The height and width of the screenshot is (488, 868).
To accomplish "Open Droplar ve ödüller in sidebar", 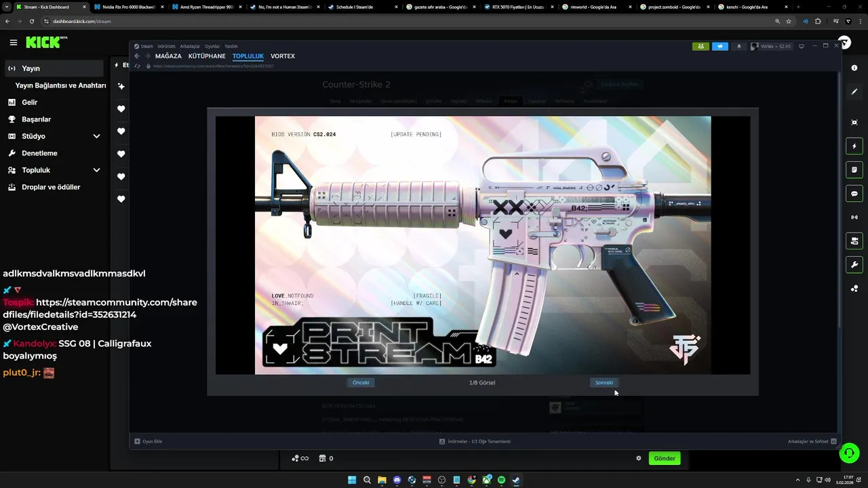I will pyautogui.click(x=55, y=187).
